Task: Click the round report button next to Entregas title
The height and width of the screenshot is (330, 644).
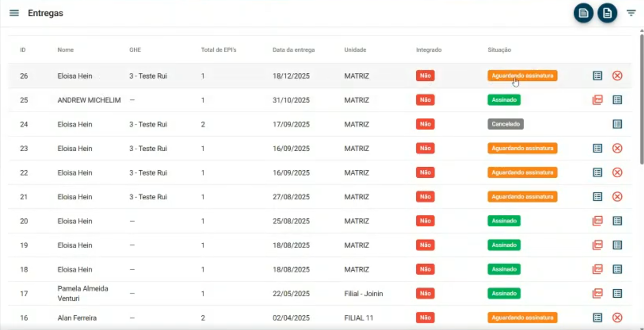Action: click(x=583, y=13)
